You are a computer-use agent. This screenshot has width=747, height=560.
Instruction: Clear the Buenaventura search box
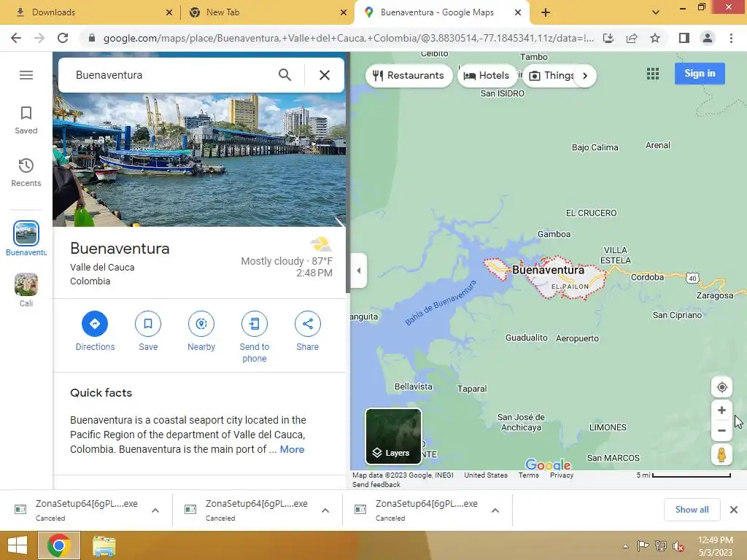(x=325, y=75)
